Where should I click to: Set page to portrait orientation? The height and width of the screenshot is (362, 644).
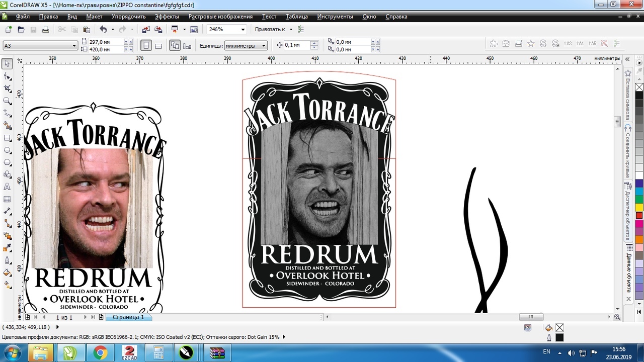coord(146,46)
